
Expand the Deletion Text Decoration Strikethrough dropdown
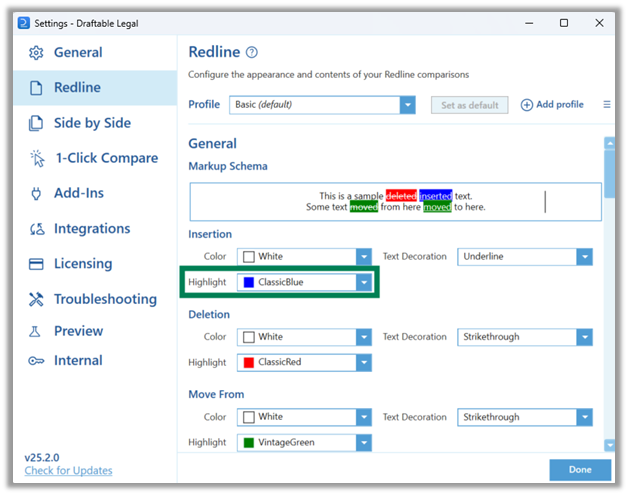(584, 337)
